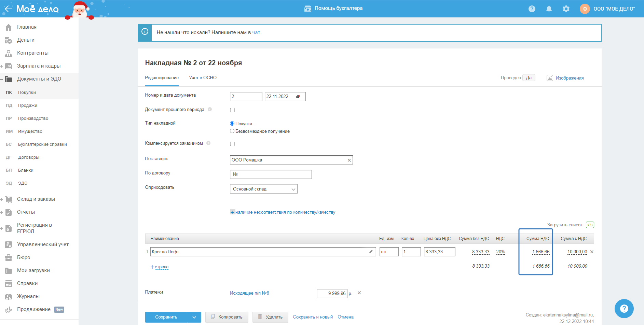
Task: Click info icon next to Документ прошлого периода
Action: tap(210, 109)
